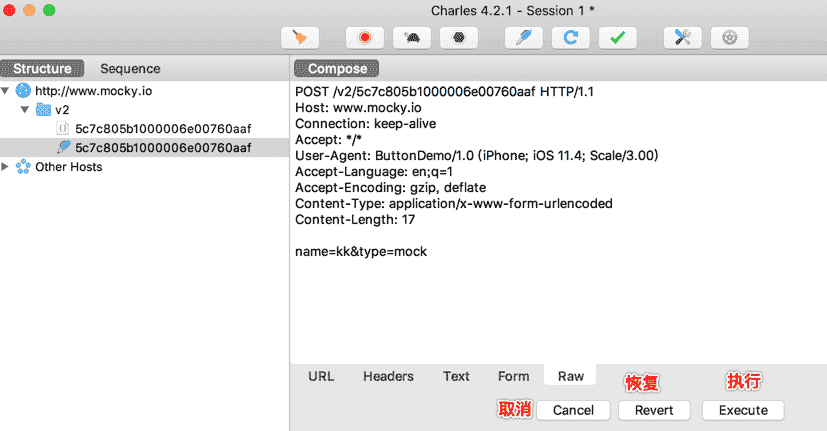Clear the session with the broom icon

(x=299, y=38)
